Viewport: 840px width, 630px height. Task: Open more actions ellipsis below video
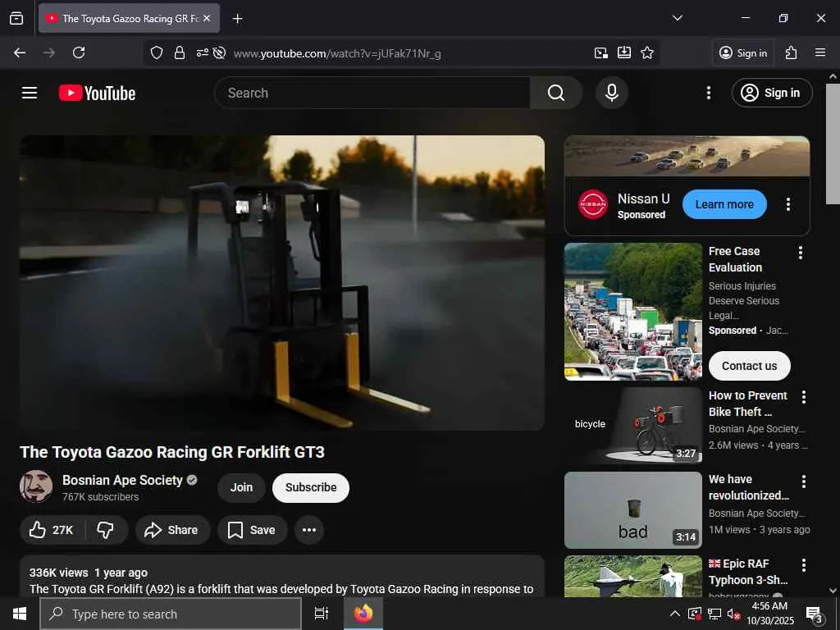click(x=309, y=530)
